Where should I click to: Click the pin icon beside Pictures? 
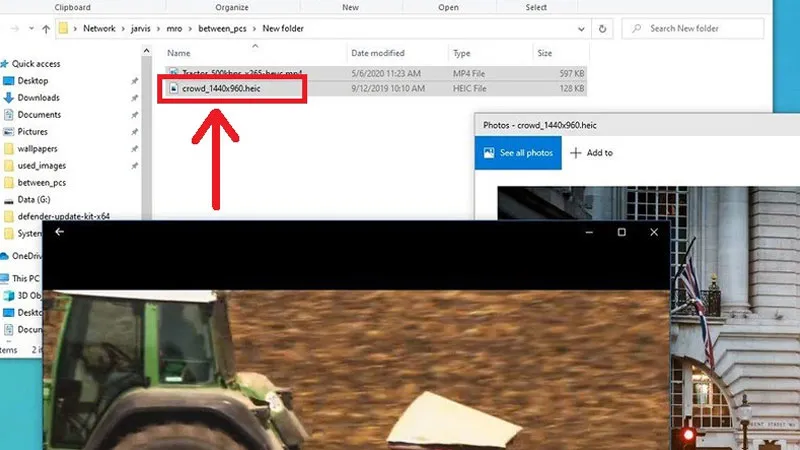(x=134, y=132)
